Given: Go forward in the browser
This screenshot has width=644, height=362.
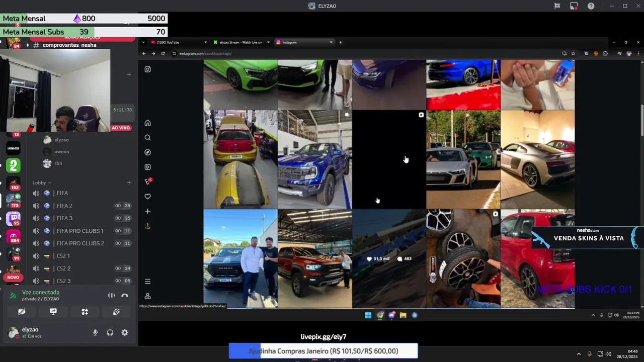Looking at the screenshot, I should 153,53.
